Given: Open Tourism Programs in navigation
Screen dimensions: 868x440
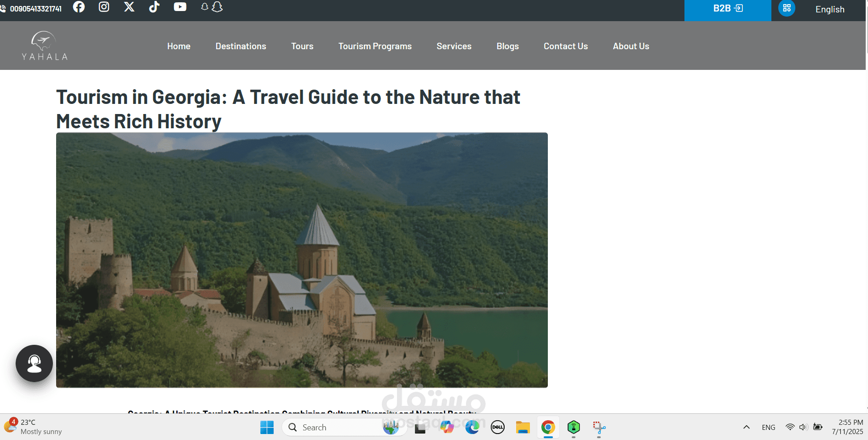Looking at the screenshot, I should click(x=375, y=46).
